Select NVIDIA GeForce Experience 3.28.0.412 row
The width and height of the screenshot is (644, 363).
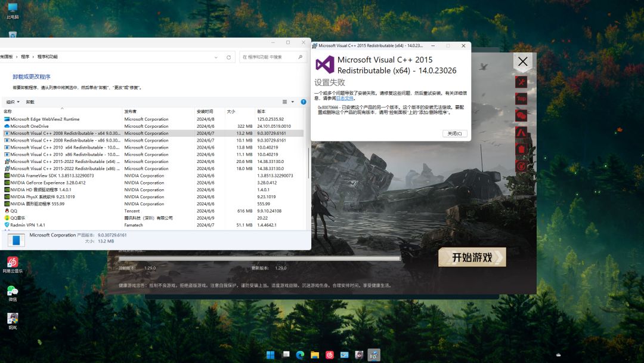coord(153,183)
